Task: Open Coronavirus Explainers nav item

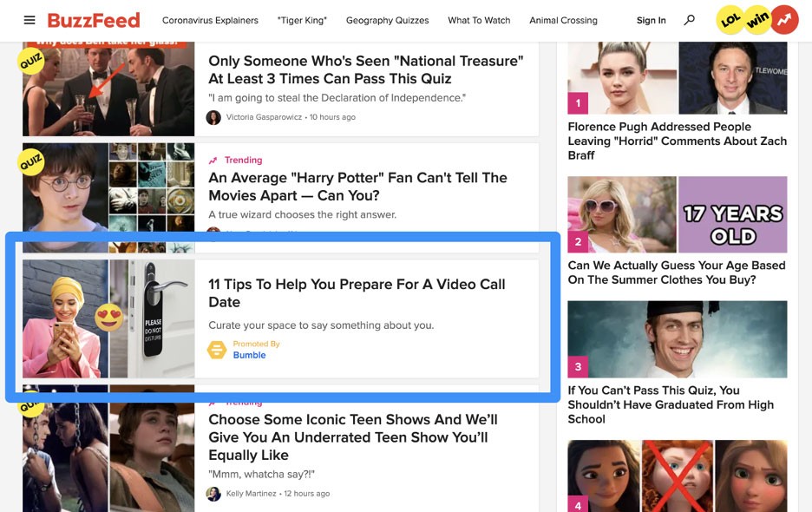Action: 210,20
